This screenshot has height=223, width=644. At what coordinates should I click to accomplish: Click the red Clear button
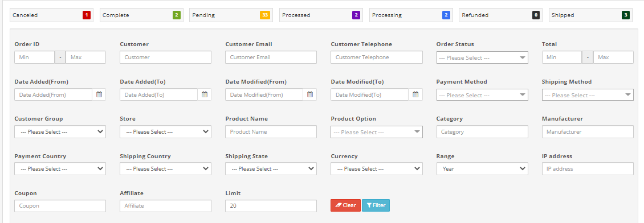click(x=345, y=205)
